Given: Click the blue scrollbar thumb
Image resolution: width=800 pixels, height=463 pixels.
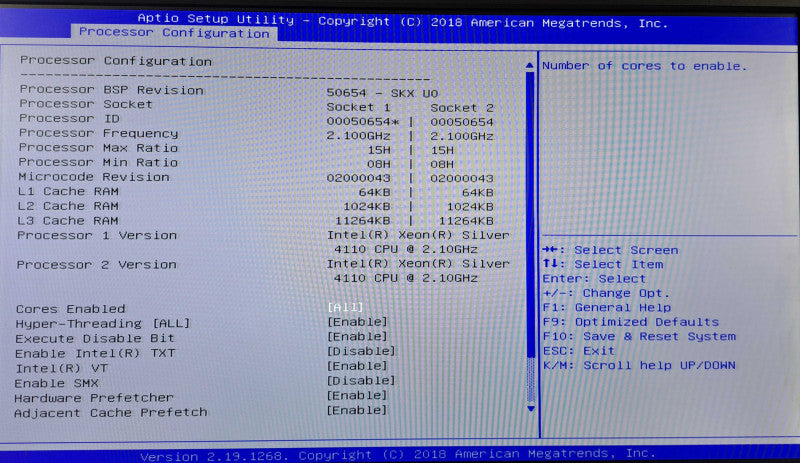Looking at the screenshot, I should (530, 214).
